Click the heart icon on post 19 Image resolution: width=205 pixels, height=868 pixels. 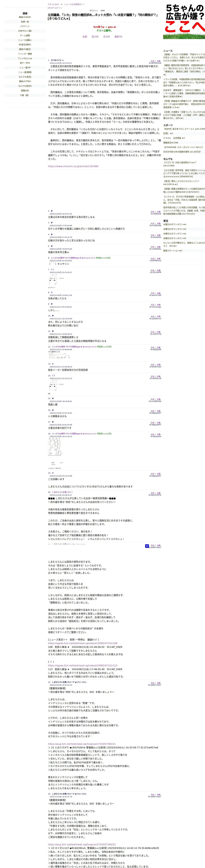pyautogui.click(x=53, y=473)
